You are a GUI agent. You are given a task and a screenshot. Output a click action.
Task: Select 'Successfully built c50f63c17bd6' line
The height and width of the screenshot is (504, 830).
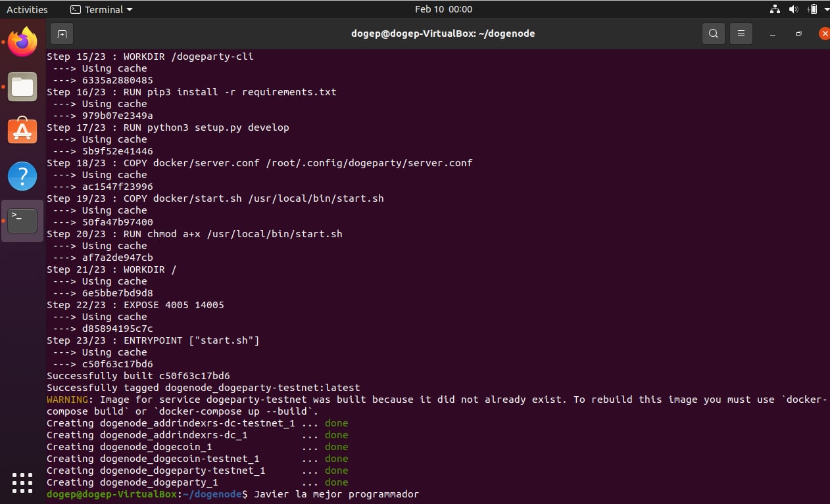pos(138,376)
